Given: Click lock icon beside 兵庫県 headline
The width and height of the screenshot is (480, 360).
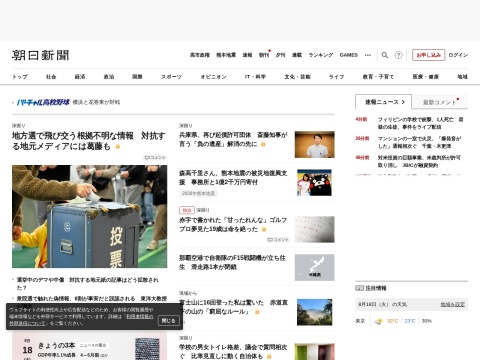Looking at the screenshot, I should [x=263, y=144].
